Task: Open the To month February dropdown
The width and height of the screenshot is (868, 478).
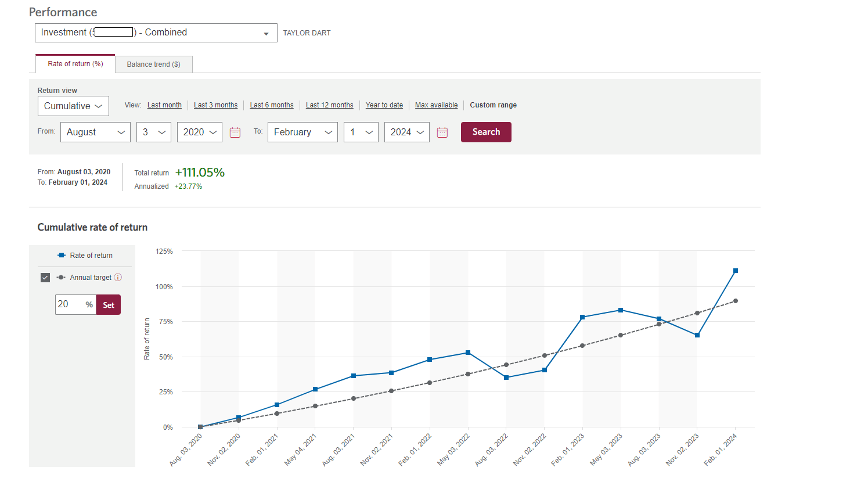Action: (302, 132)
